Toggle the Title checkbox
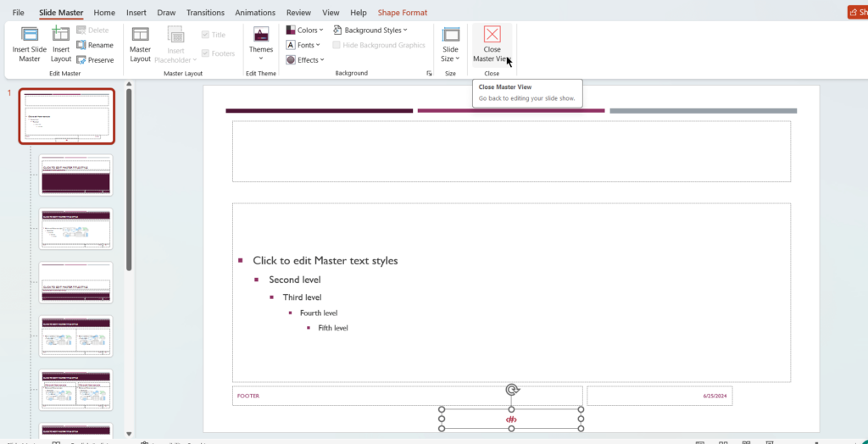The image size is (868, 444). 206,35
